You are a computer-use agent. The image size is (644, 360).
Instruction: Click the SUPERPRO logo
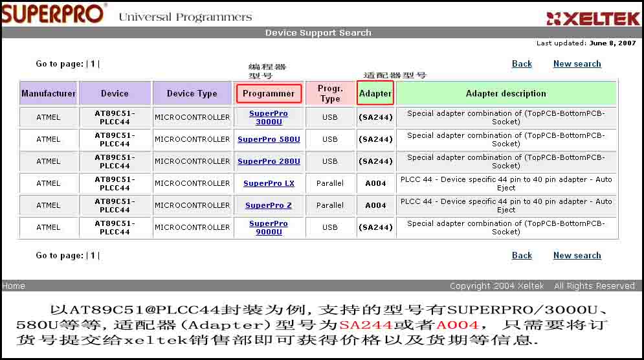click(53, 13)
